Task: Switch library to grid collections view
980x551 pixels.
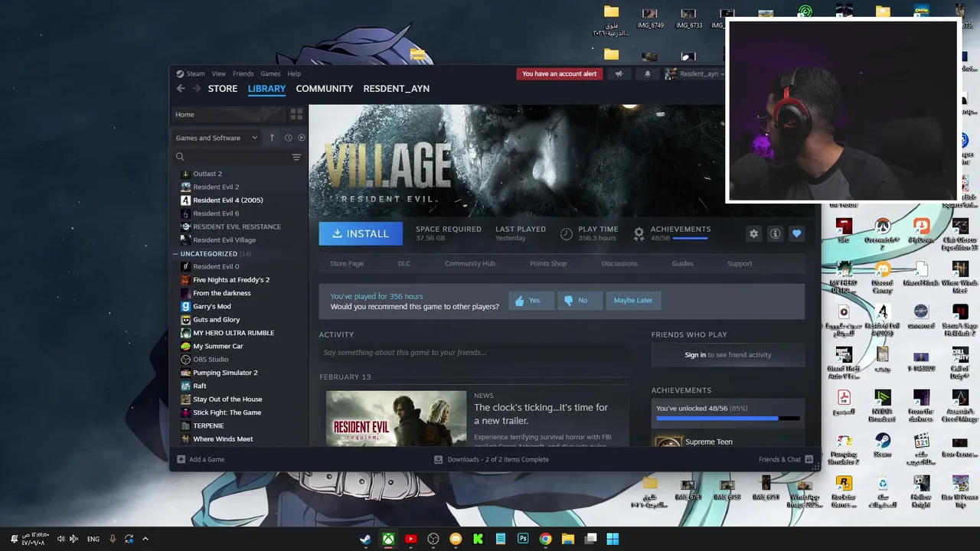Action: pos(296,114)
